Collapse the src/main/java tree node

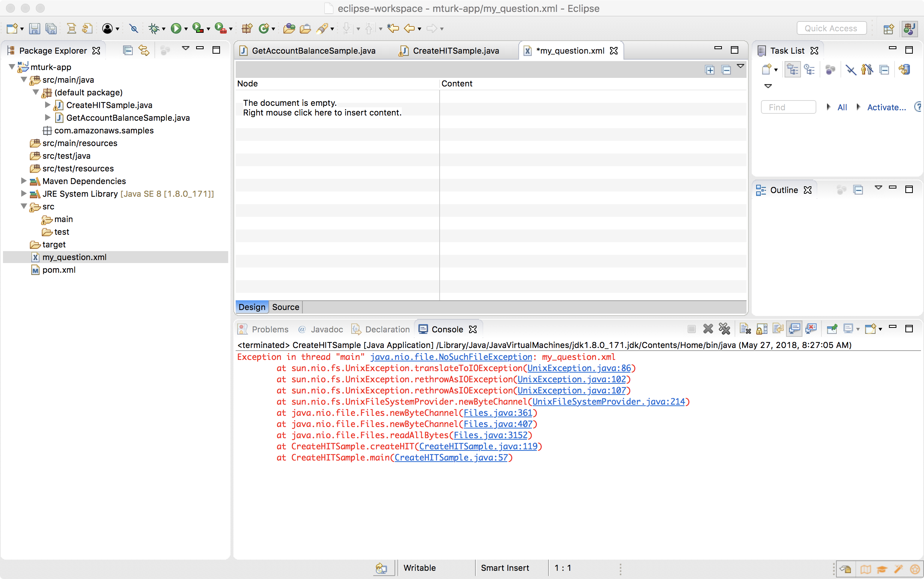(x=23, y=80)
